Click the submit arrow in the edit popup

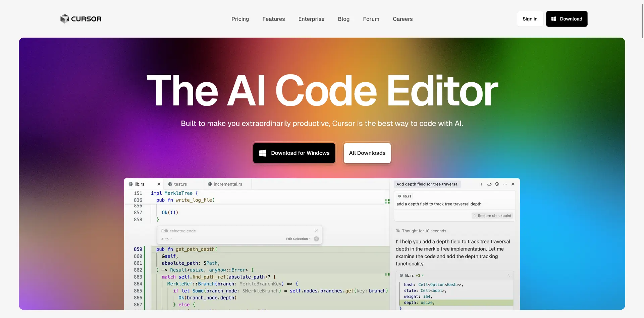coord(316,239)
